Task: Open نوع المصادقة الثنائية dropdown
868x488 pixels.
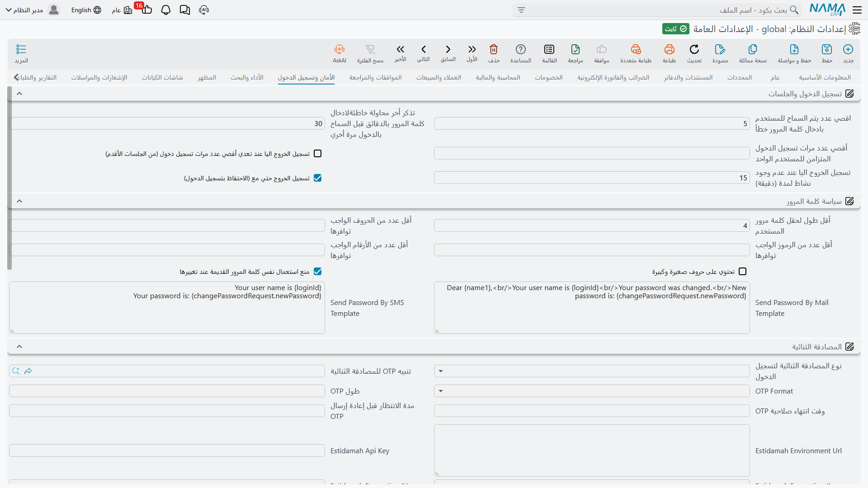Action: pyautogui.click(x=592, y=371)
